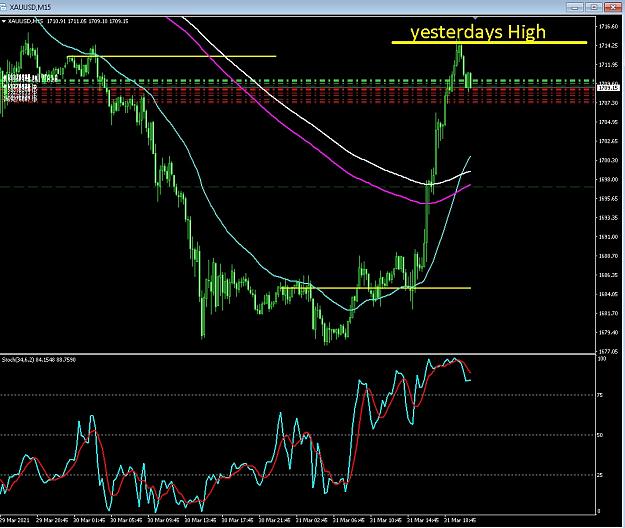The height and width of the screenshot is (528, 625).
Task: Select the yellow horizontal line near chart bottom
Action: click(375, 288)
